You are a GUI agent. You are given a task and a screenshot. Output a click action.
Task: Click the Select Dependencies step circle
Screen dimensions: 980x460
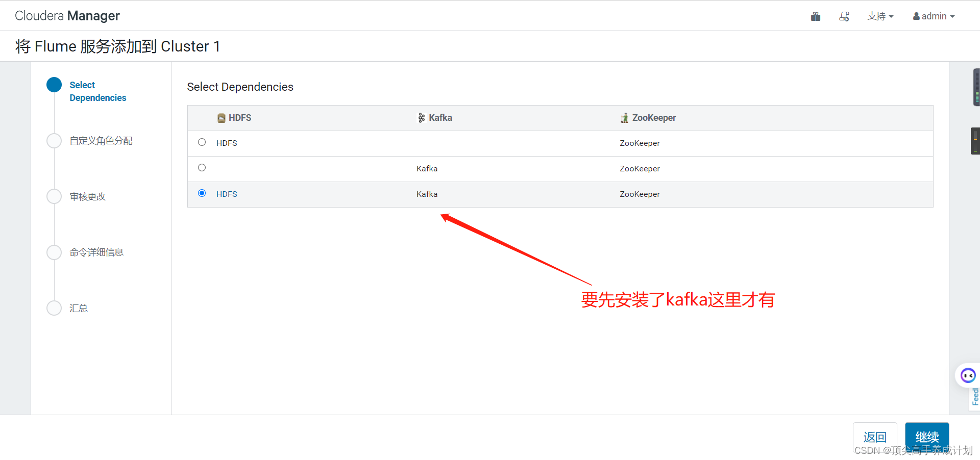tap(54, 85)
